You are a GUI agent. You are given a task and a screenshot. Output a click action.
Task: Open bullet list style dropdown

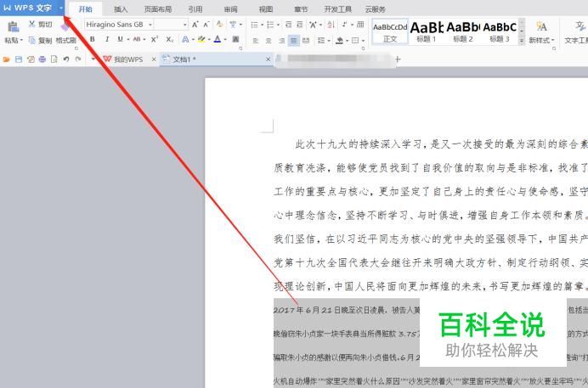[262, 25]
